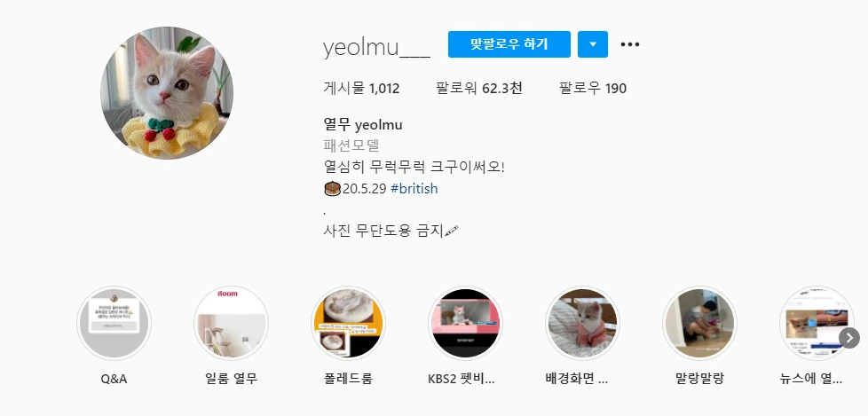Open the kitten profile picture
The width and height of the screenshot is (868, 416).
pyautogui.click(x=167, y=93)
